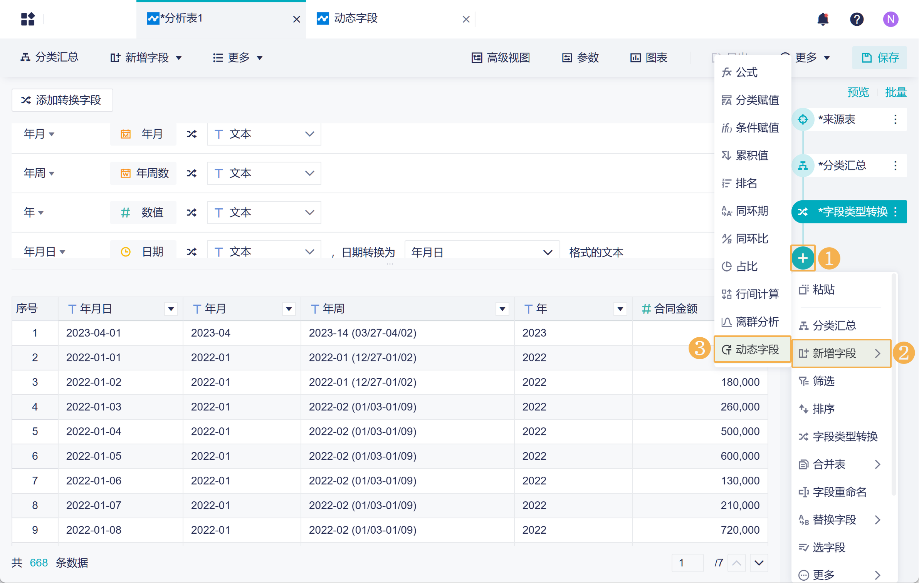
Task: Open the 来源表 step three-dot menu
Action: pos(895,119)
